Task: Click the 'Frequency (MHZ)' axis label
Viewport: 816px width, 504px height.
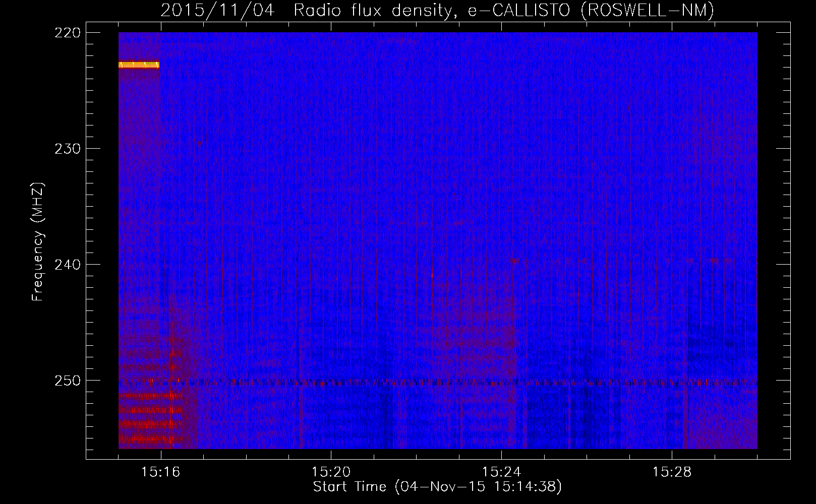Action: (38, 242)
